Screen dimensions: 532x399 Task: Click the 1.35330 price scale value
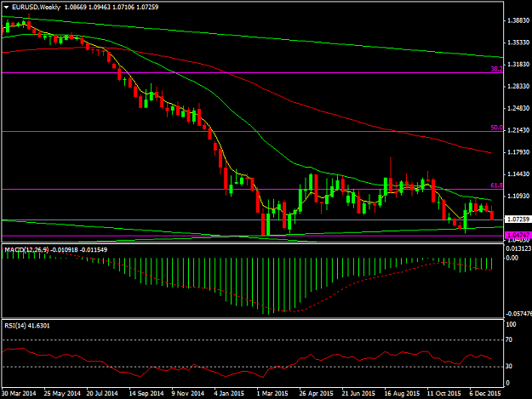pos(518,43)
